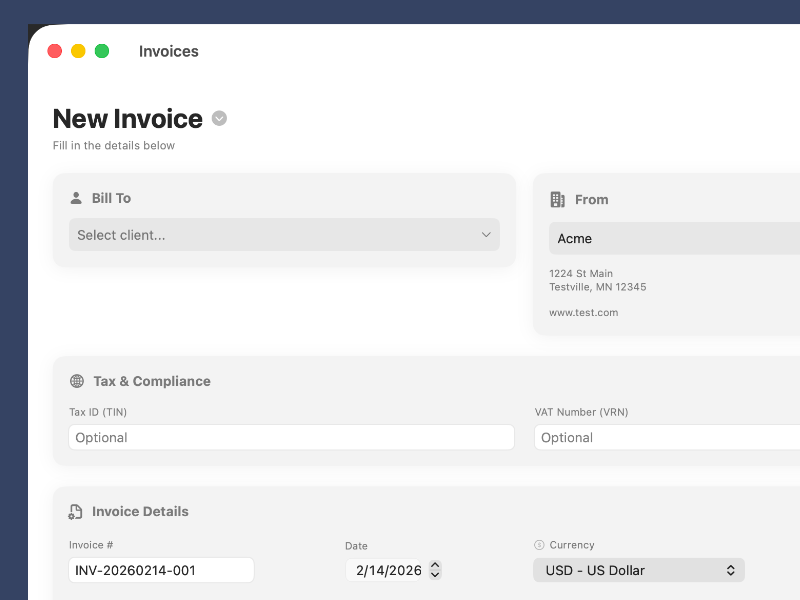800x600 pixels.
Task: Maximize the window using the green button
Action: click(102, 51)
